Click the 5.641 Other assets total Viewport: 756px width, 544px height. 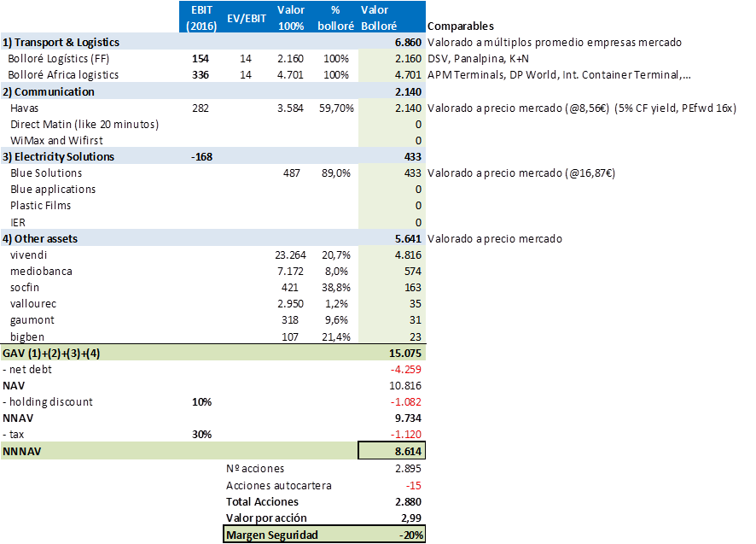pos(408,238)
